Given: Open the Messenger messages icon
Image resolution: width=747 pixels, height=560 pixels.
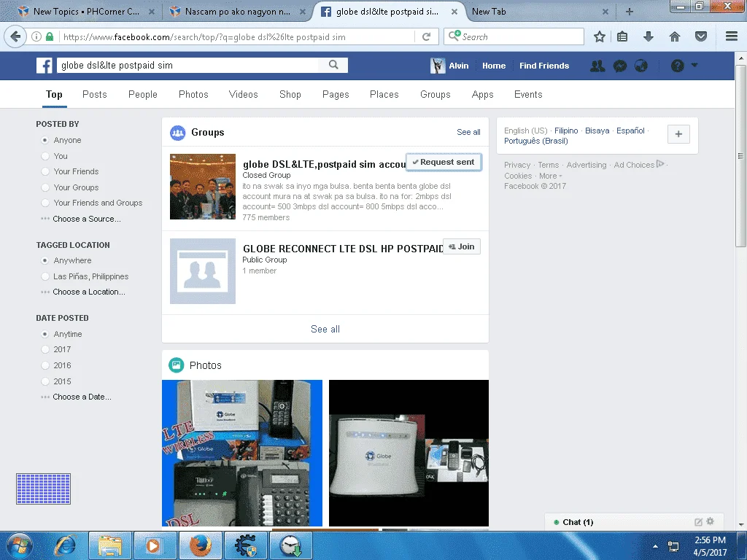Looking at the screenshot, I should 620,66.
